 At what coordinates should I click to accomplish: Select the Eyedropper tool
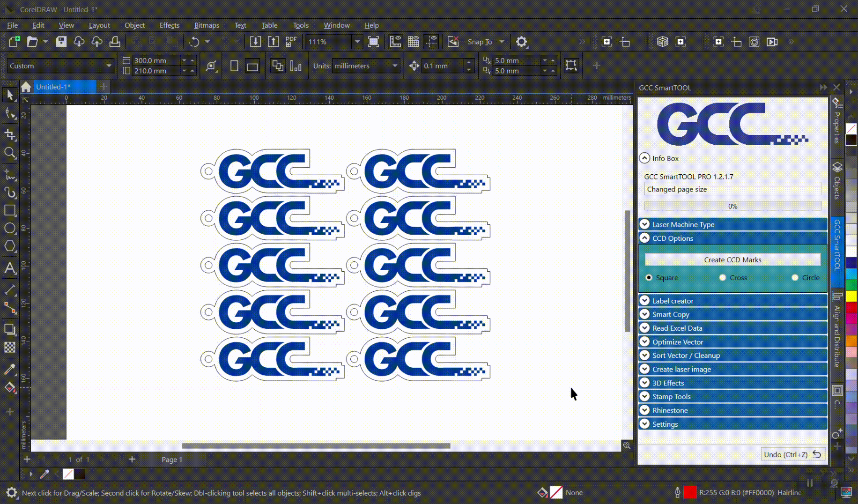point(10,369)
